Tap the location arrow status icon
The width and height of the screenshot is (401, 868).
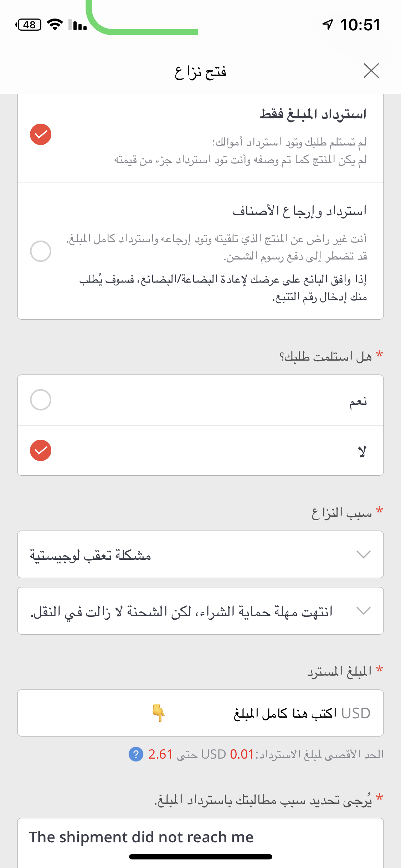pos(328,25)
